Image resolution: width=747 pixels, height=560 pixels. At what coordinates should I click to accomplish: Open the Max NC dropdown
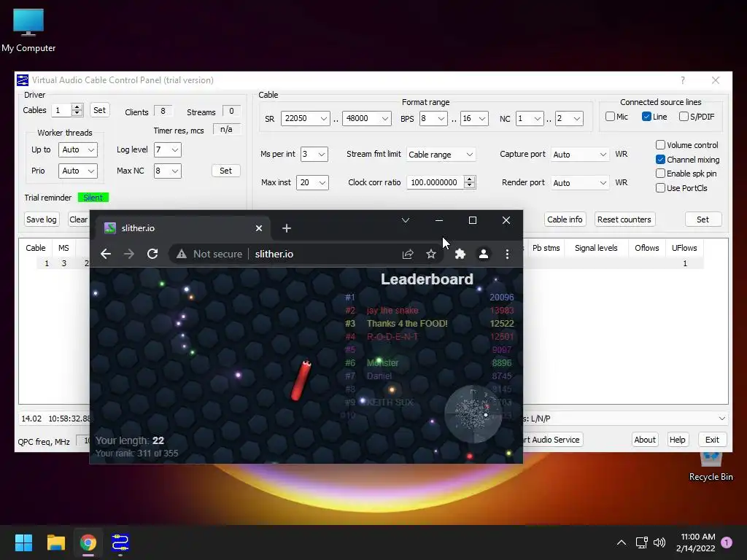point(168,171)
